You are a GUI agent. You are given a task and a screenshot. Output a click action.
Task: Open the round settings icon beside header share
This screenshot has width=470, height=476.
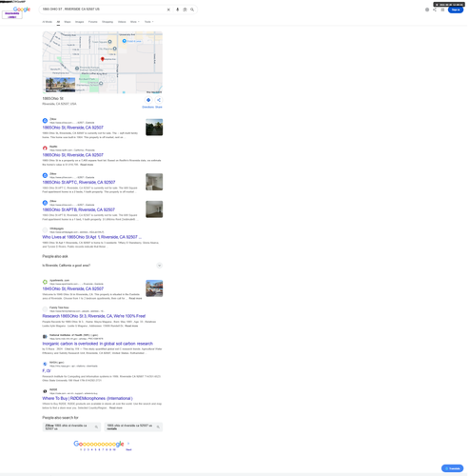click(x=427, y=10)
